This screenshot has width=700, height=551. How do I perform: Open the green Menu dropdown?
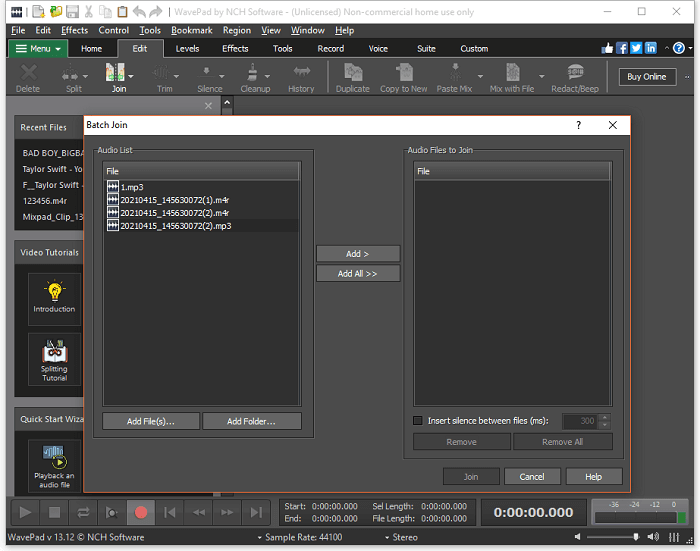tap(38, 48)
